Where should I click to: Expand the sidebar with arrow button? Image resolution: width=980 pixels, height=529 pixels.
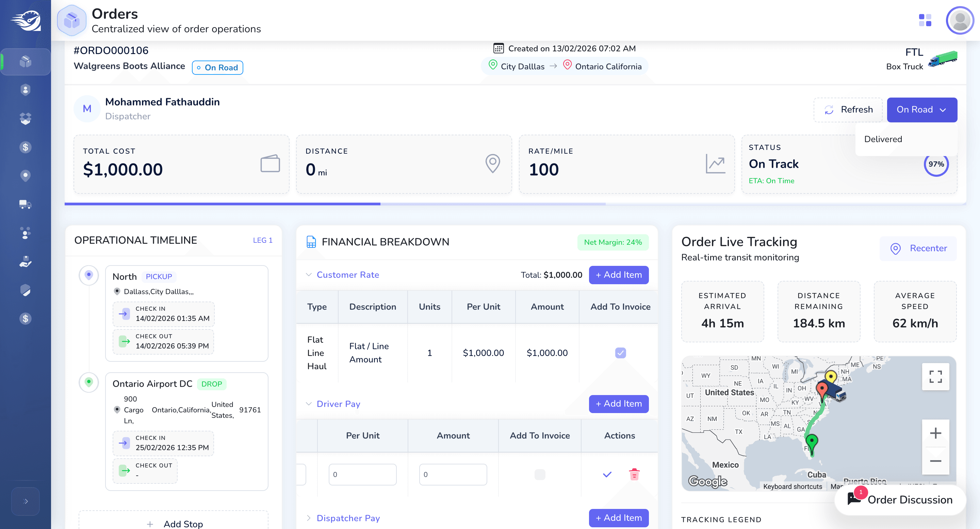26,501
